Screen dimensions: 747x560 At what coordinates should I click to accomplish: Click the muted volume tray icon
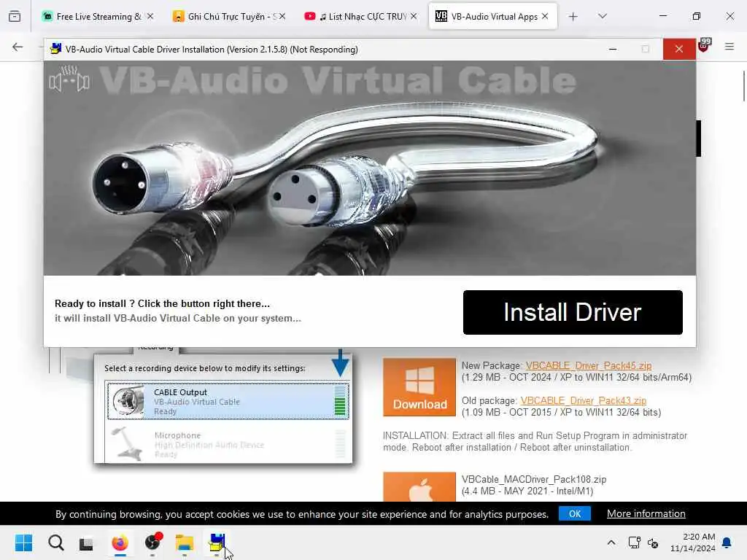click(x=653, y=542)
